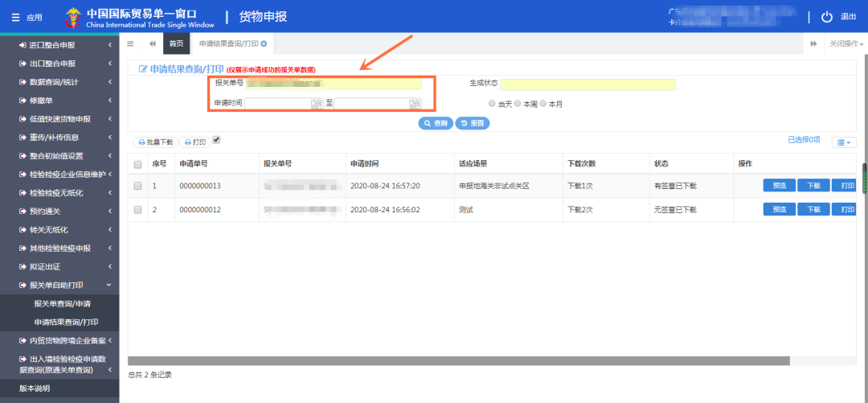Click 退出 to log out
Viewport: 868px width, 403px height.
(x=848, y=17)
